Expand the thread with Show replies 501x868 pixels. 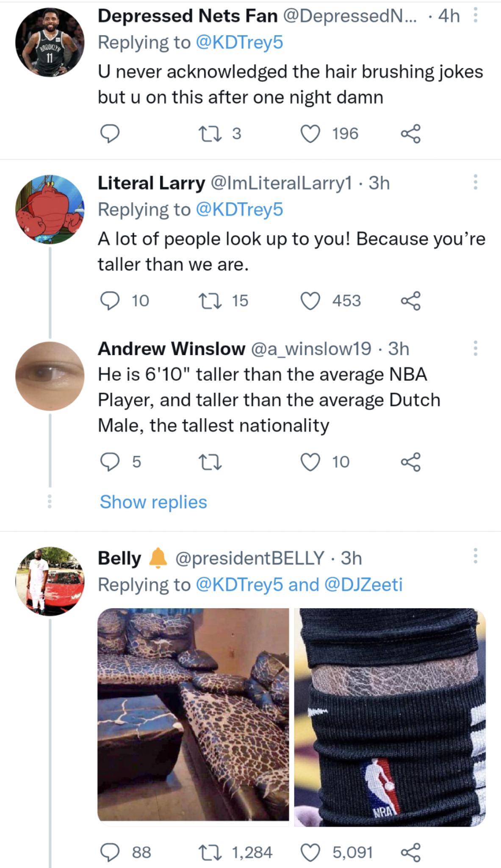(153, 502)
